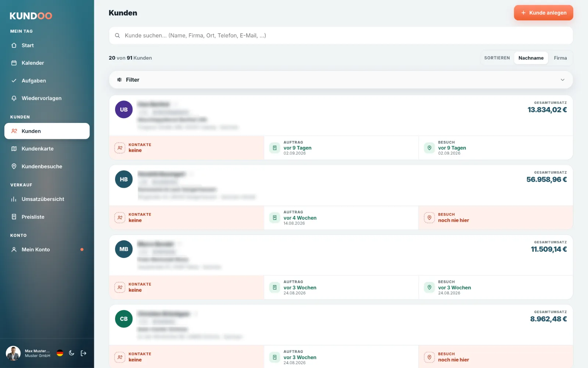Open Kundenbesuche page

47,166
